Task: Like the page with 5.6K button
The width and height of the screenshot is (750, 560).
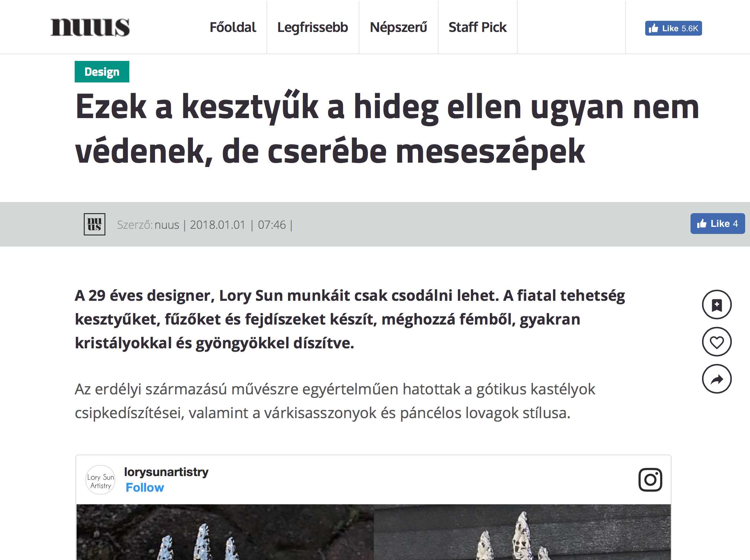Action: point(673,28)
